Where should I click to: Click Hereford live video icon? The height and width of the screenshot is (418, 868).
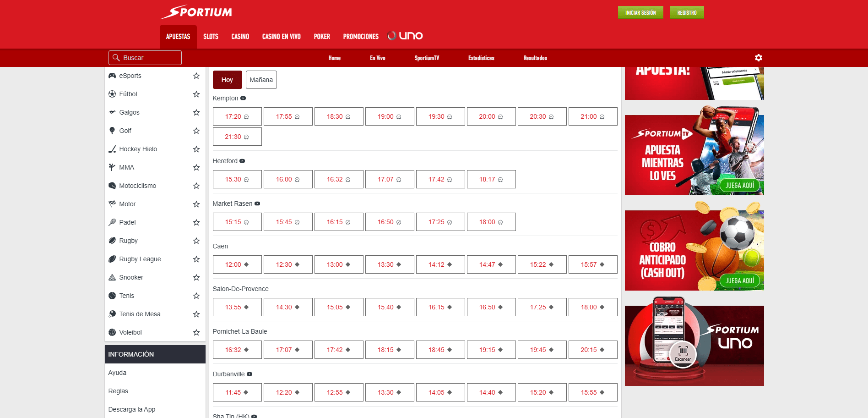242,161
